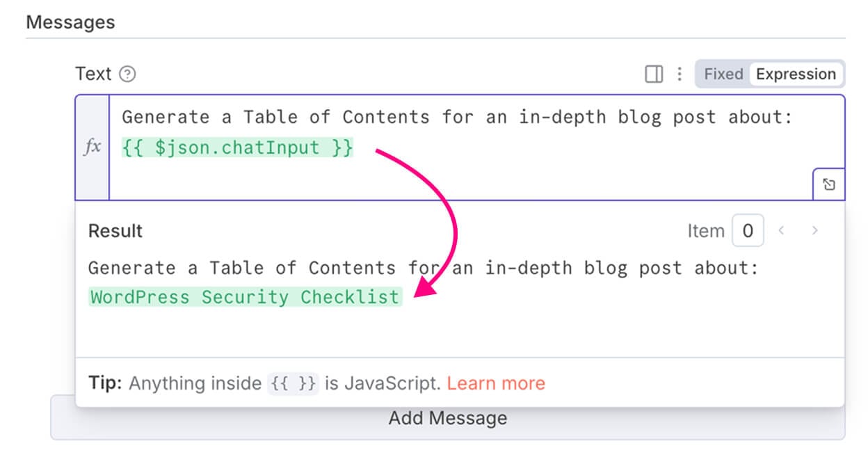Go to next result item
The image size is (868, 464).
coord(814,231)
